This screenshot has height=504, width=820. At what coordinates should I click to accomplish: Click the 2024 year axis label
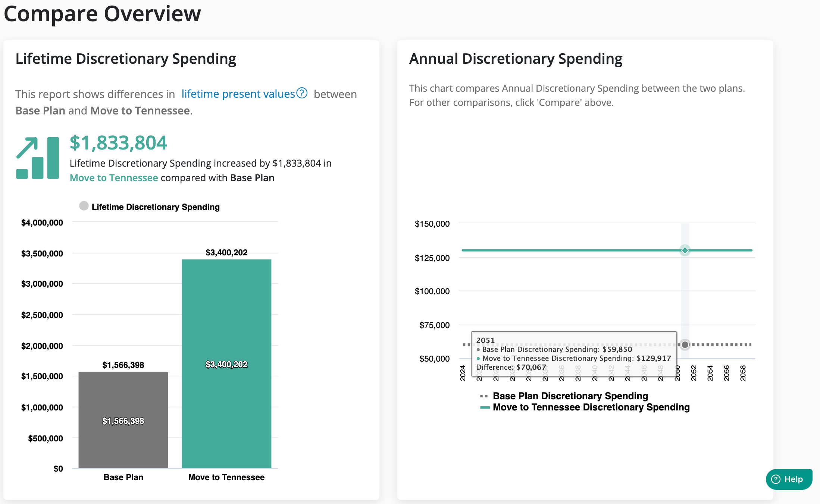[x=463, y=373]
